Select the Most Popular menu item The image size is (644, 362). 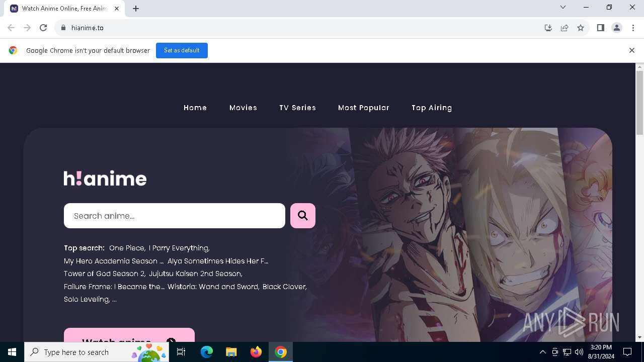coord(364,108)
